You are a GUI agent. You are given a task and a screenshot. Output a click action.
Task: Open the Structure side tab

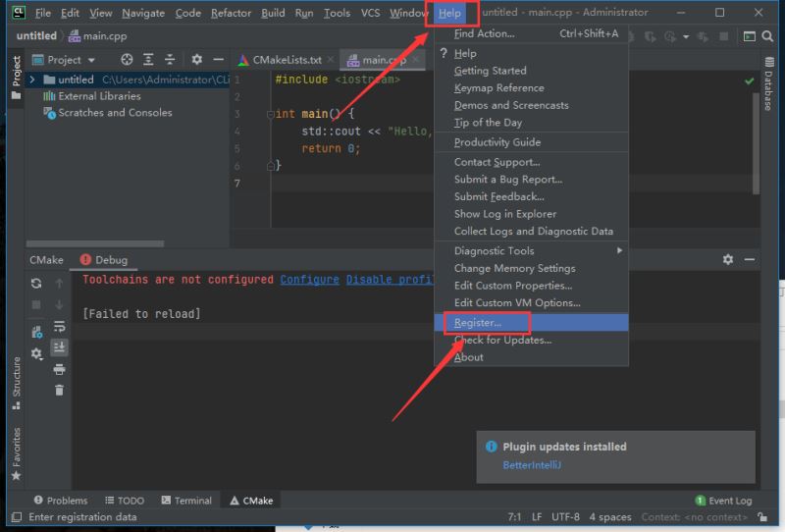(17, 383)
